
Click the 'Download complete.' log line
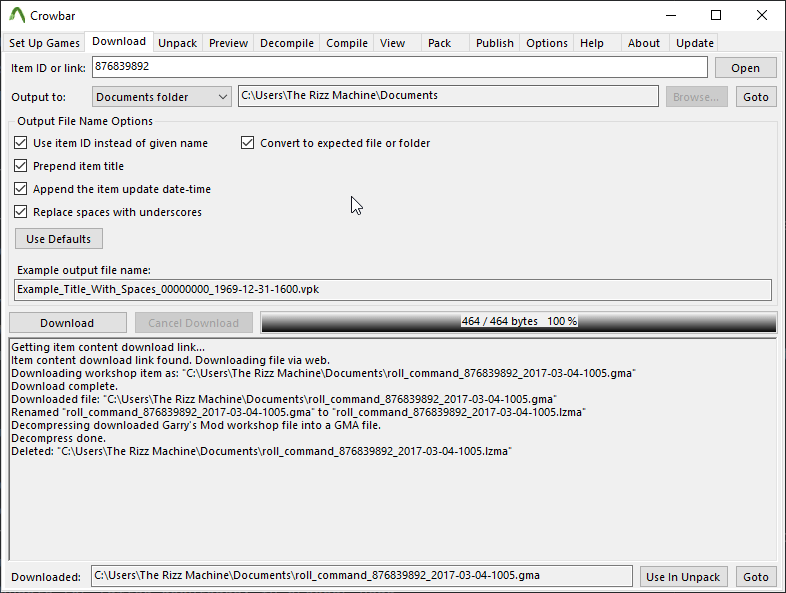65,386
